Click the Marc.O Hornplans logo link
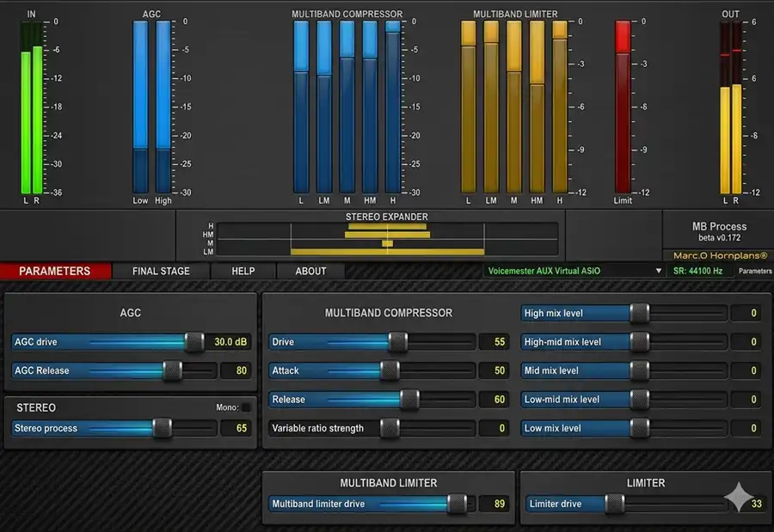The width and height of the screenshot is (774, 532). click(720, 255)
